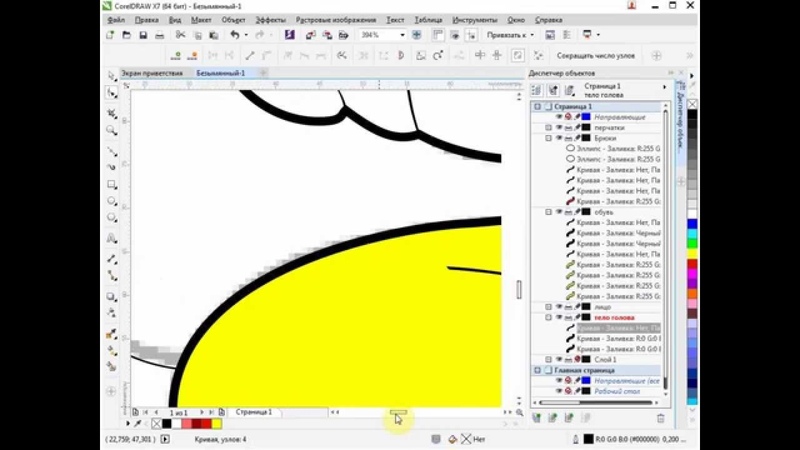Screen dimensions: 800x450
Task: Click the purple Search content icon
Action: 290,35
